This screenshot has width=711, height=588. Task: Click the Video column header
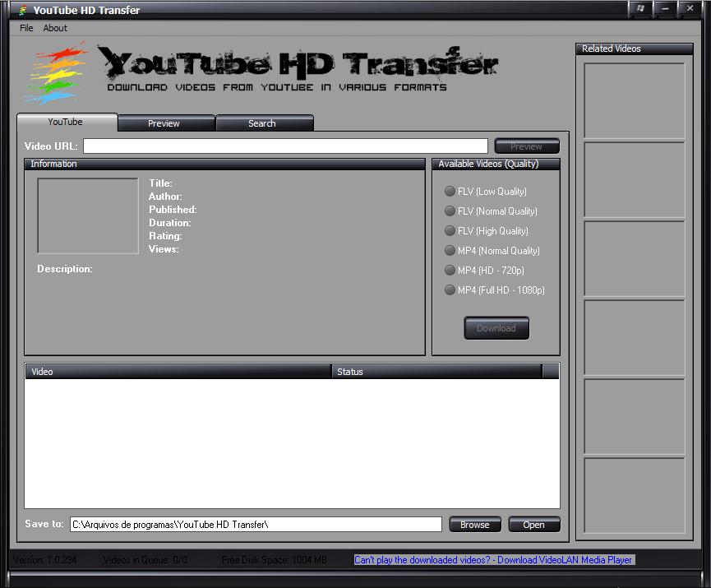tap(178, 372)
